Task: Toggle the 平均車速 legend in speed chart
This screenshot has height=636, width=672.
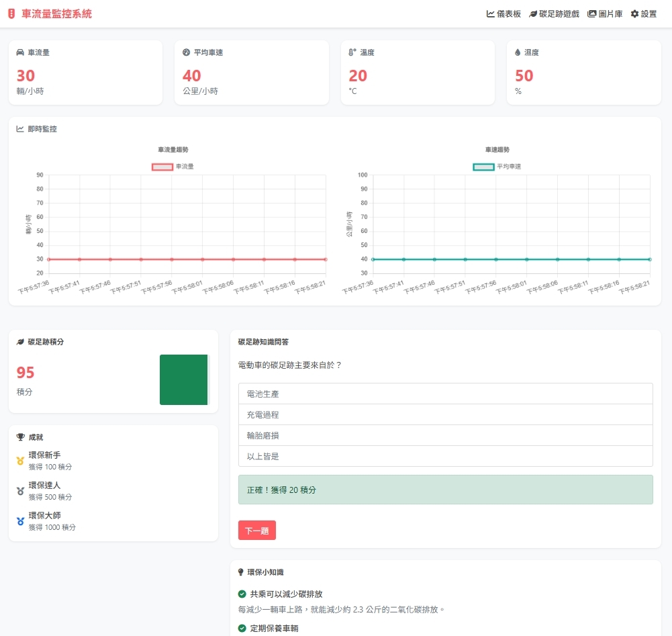Action: point(497,167)
